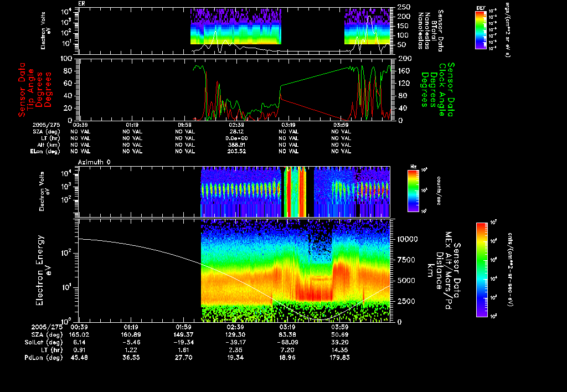Select SolLat value 6.14
Viewport: 567px width, 392px height.
point(79,342)
